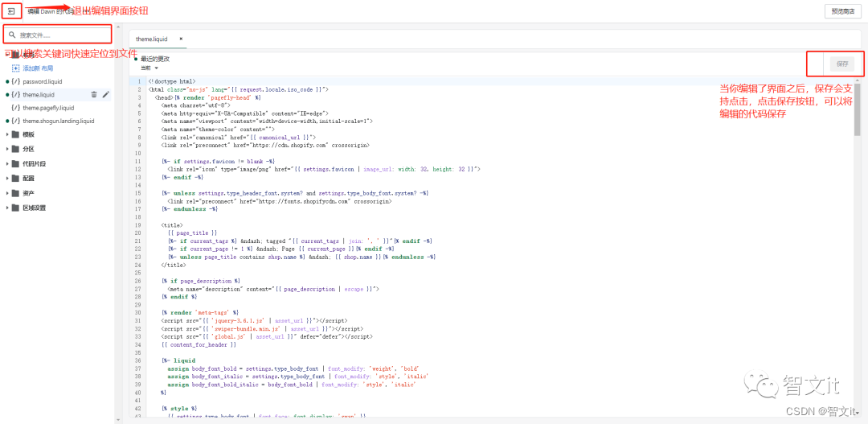
Task: Click the 预览商店 preview store button
Action: click(842, 11)
